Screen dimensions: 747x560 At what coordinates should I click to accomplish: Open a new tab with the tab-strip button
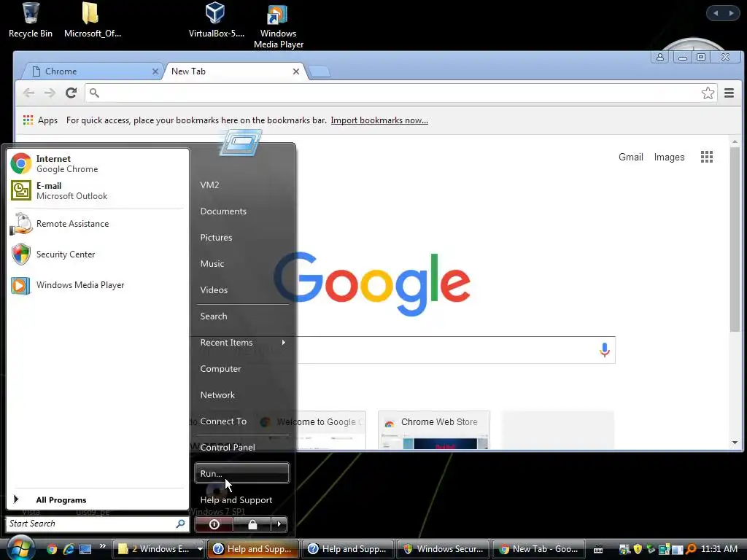coord(320,72)
